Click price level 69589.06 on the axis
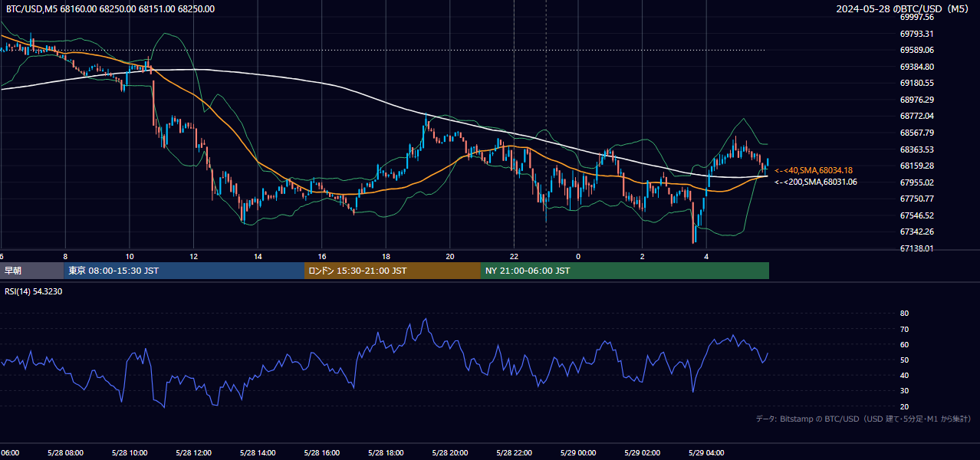The image size is (980, 460). click(916, 50)
